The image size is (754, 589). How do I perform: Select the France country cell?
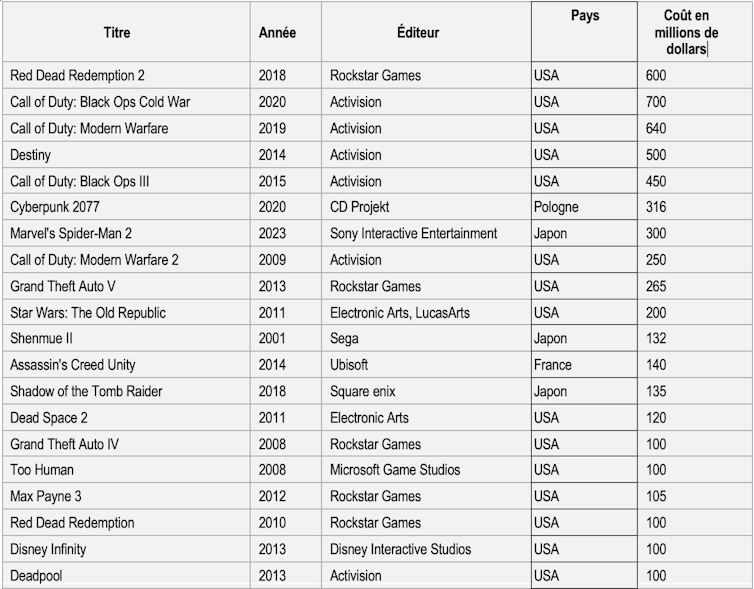(553, 365)
